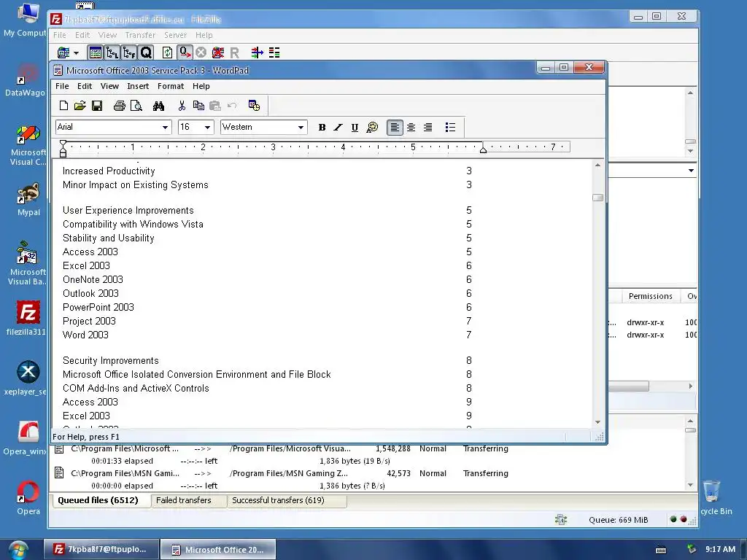
Task: Click the Find binoculars icon
Action: [x=158, y=106]
